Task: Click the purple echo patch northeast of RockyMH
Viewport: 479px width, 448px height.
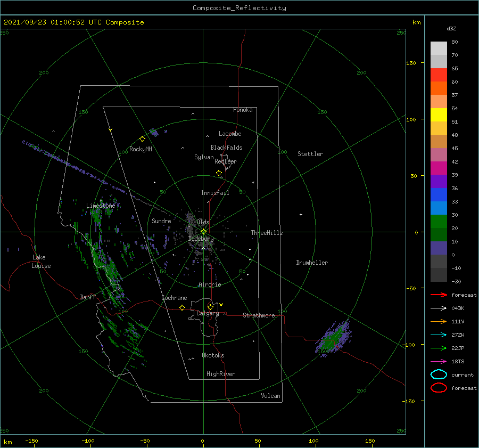Action: click(x=154, y=133)
